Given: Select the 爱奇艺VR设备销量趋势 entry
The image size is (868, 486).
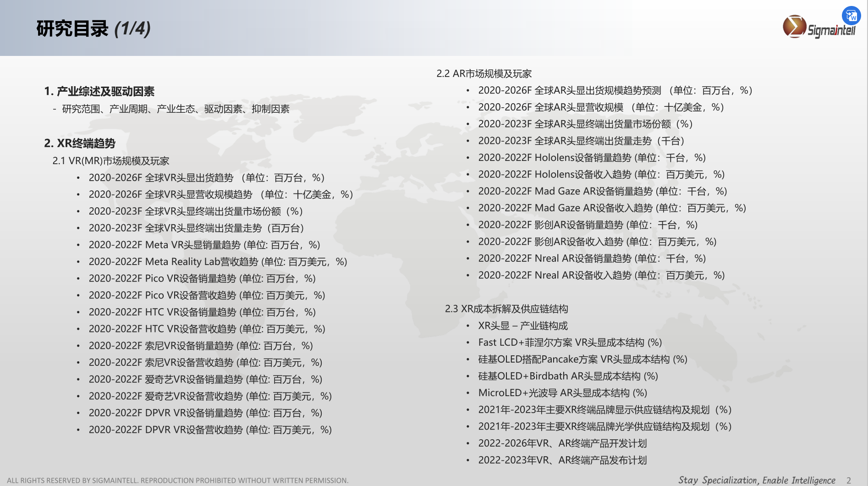Looking at the screenshot, I should coord(205,379).
